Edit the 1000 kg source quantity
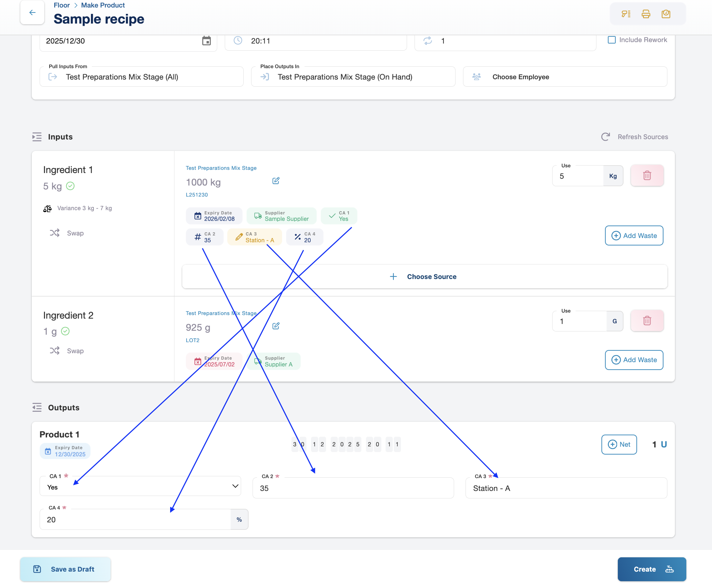This screenshot has width=712, height=588. click(x=276, y=181)
